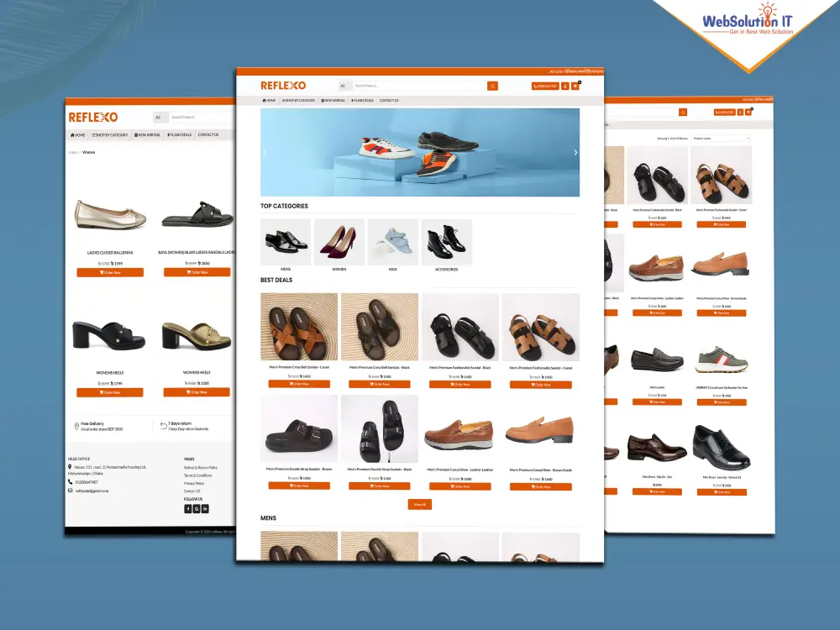Open Contact US footer link in left page

[192, 491]
